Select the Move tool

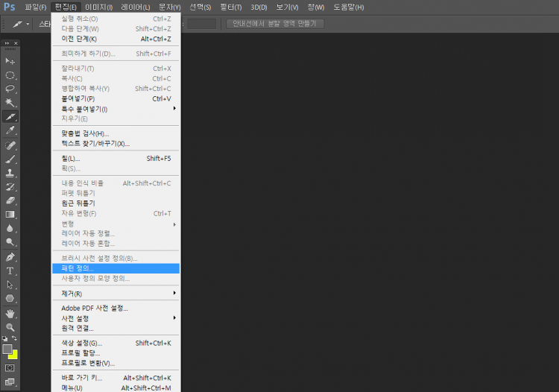(x=10, y=61)
